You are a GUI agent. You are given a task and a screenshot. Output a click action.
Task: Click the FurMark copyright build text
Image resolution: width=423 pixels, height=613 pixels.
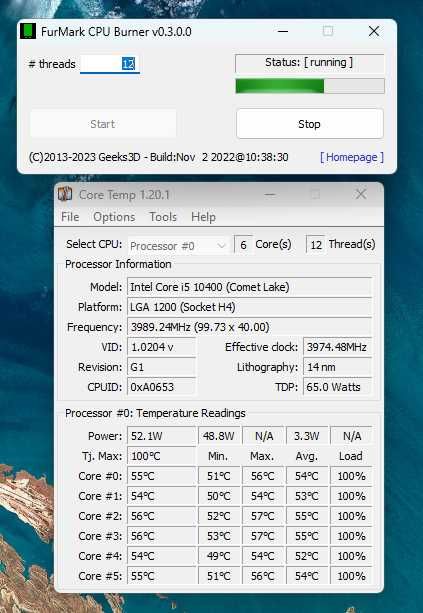159,157
